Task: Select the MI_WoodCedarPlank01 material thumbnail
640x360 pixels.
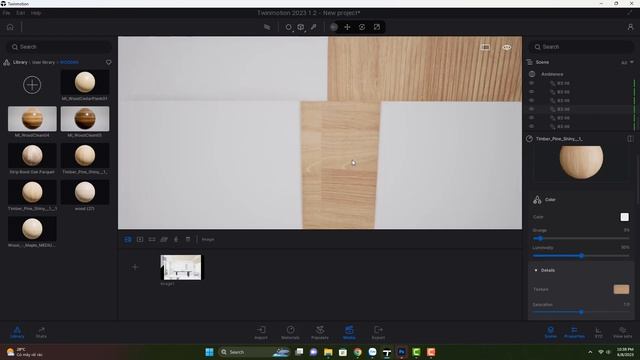Action: click(x=85, y=82)
